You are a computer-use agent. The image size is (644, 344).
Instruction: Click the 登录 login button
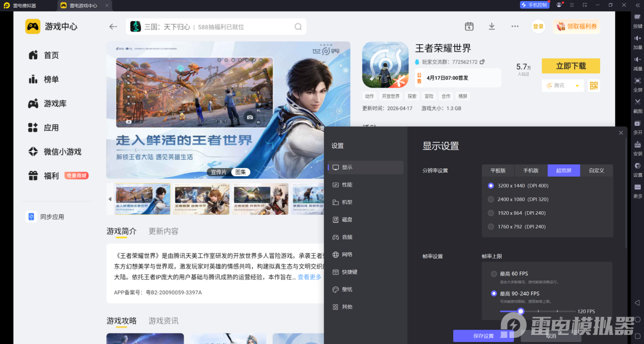click(538, 26)
